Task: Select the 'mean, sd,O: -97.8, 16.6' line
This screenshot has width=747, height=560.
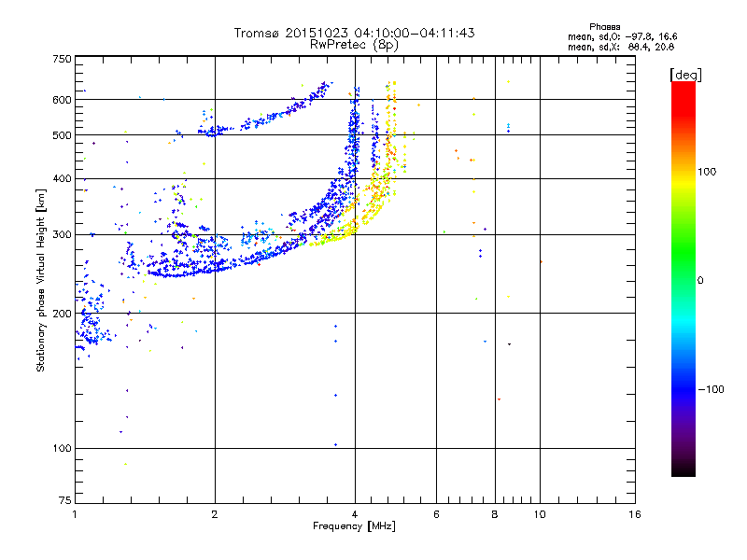Action: pyautogui.click(x=622, y=36)
